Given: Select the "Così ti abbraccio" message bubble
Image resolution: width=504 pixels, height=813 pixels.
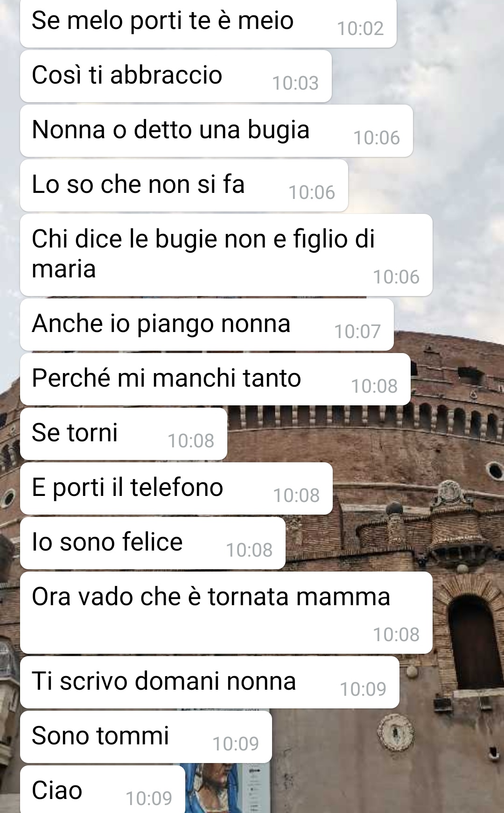Looking at the screenshot, I should tap(176, 76).
